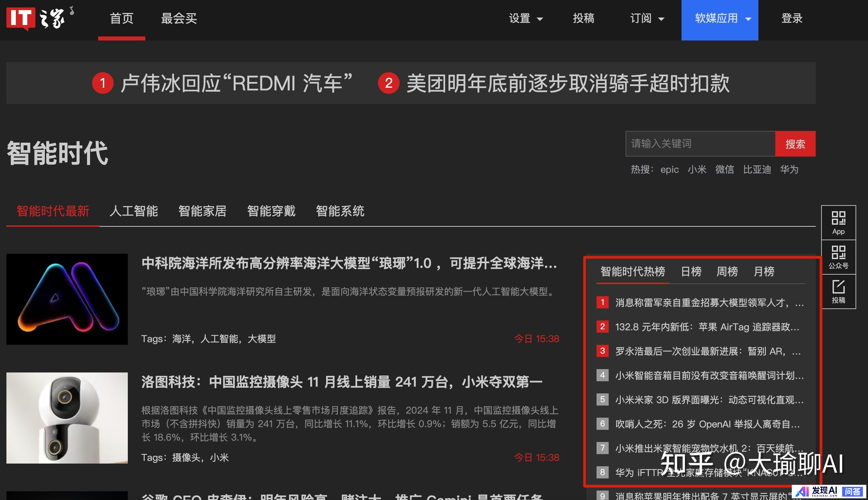Screen dimensions: 868x500
Task: Switch to the 人工智能 tab
Action: click(134, 211)
